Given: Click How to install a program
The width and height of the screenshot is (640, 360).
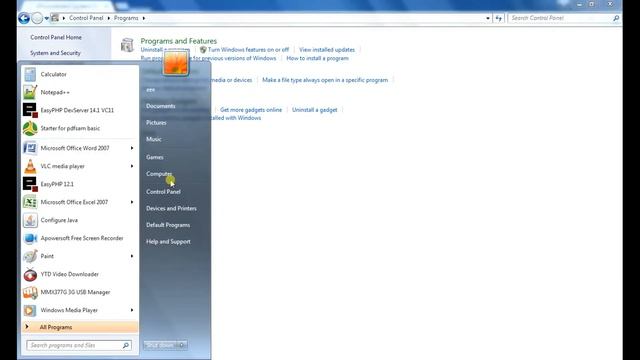Looking at the screenshot, I should tap(318, 58).
